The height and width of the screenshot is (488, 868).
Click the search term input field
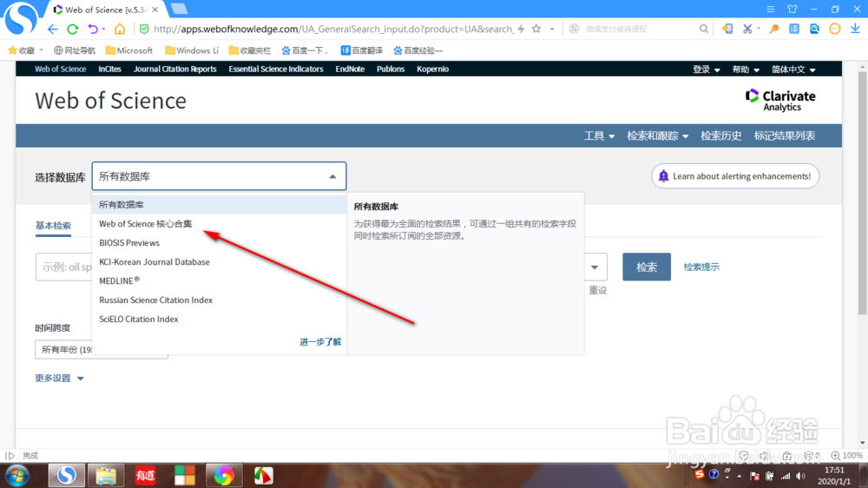(x=63, y=267)
